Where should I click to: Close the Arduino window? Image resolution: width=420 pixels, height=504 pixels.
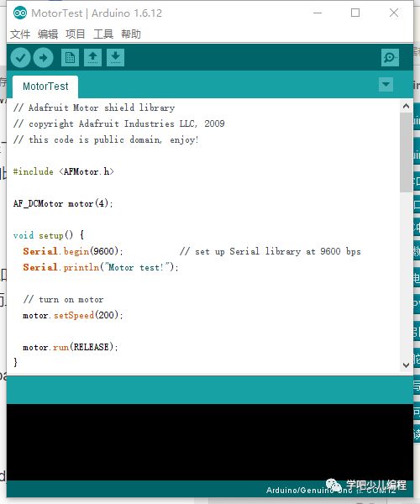[394, 13]
